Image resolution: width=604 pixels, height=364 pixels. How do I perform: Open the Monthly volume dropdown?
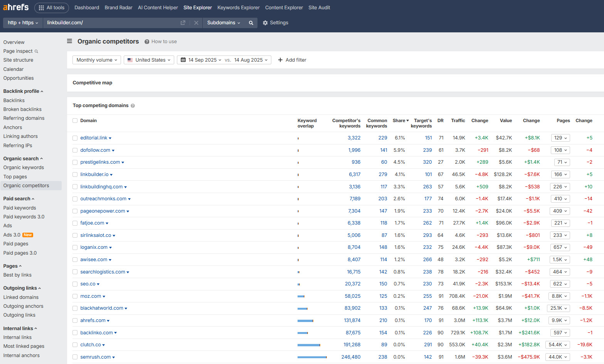[97, 60]
